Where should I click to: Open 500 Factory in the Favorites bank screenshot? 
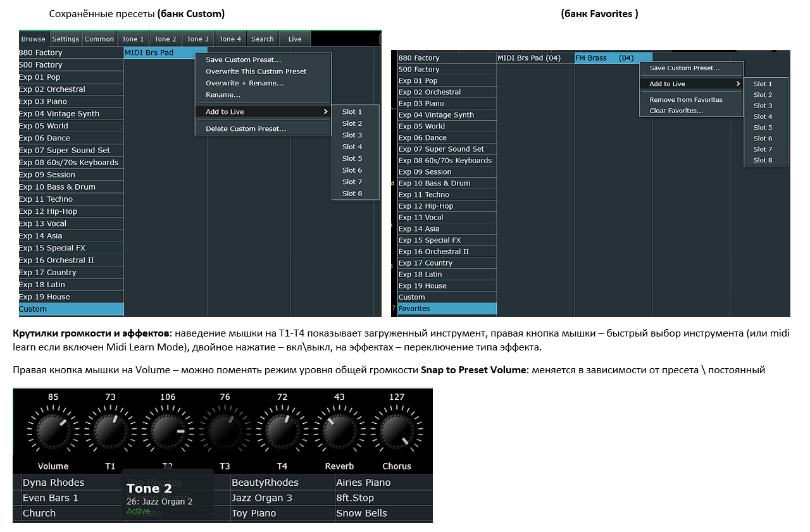click(447, 70)
